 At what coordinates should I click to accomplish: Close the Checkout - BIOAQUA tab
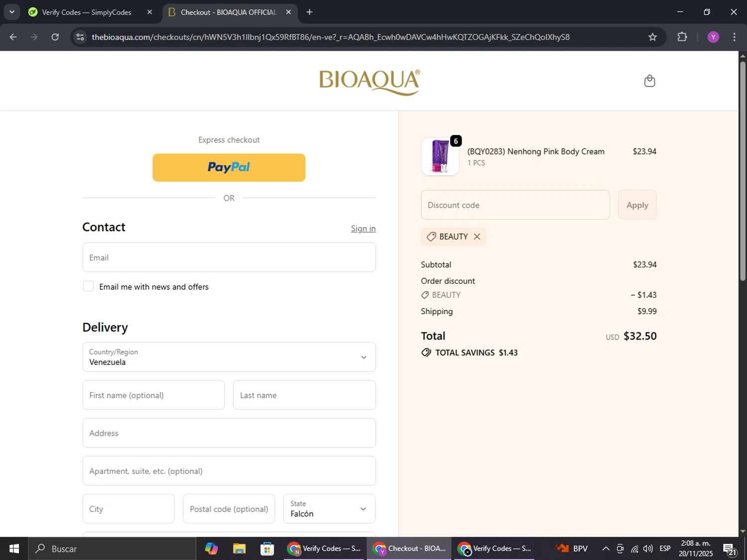click(288, 12)
